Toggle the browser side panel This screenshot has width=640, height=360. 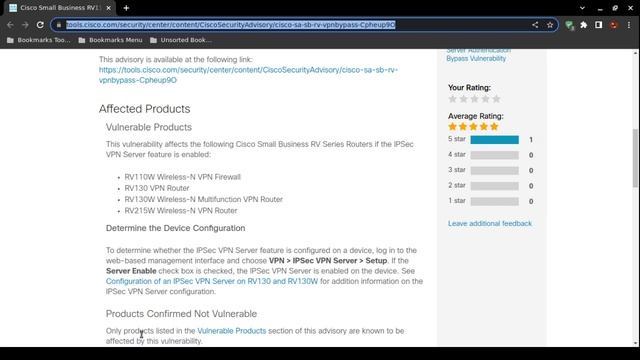coord(598,25)
